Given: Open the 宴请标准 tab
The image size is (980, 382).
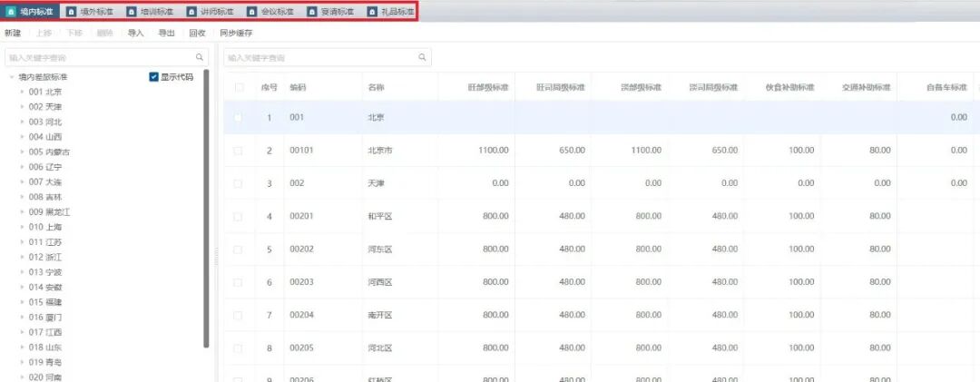Looking at the screenshot, I should [x=331, y=12].
